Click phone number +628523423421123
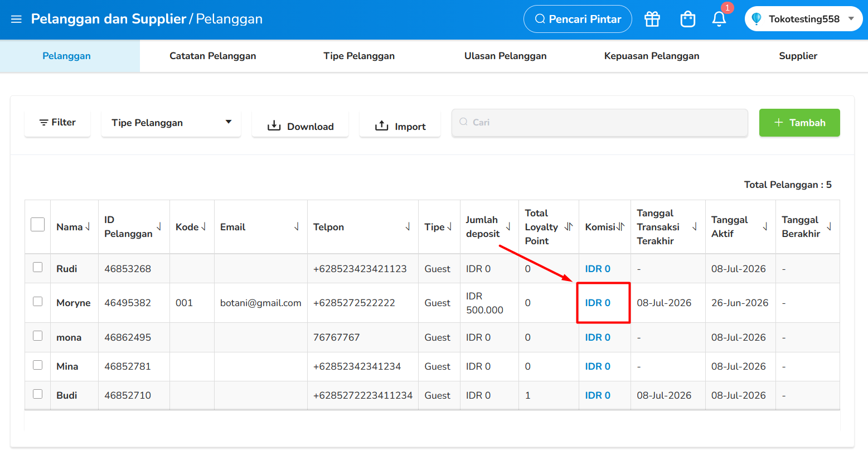868x455 pixels. click(x=360, y=269)
